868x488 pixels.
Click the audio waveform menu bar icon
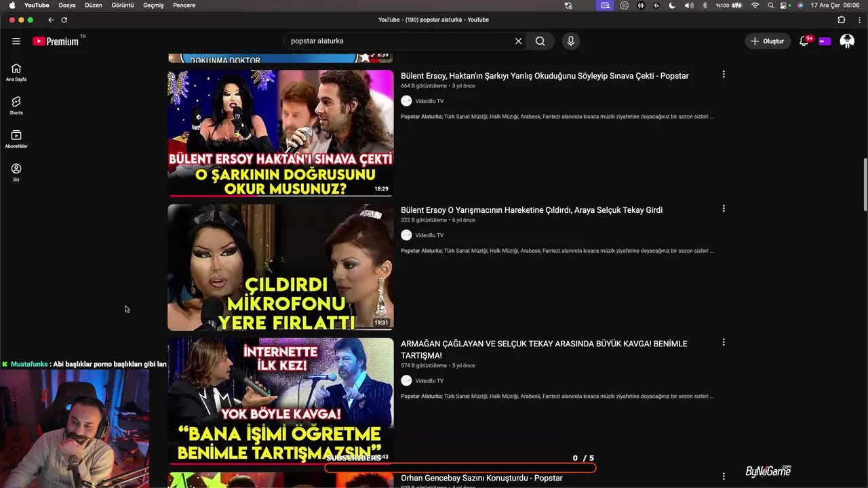coord(641,5)
